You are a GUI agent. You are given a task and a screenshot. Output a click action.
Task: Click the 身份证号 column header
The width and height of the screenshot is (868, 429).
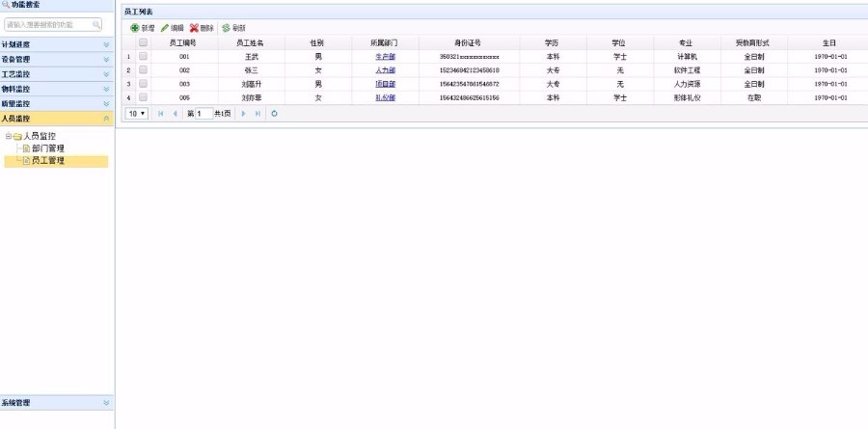pos(470,42)
